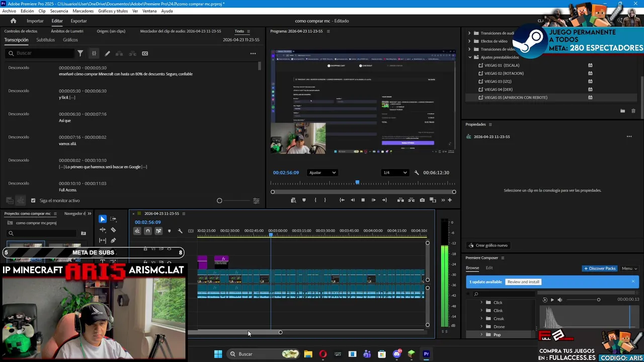Toggle pause display icon in transcript toolbar
Screen dimensions: 644x362
pos(94,53)
